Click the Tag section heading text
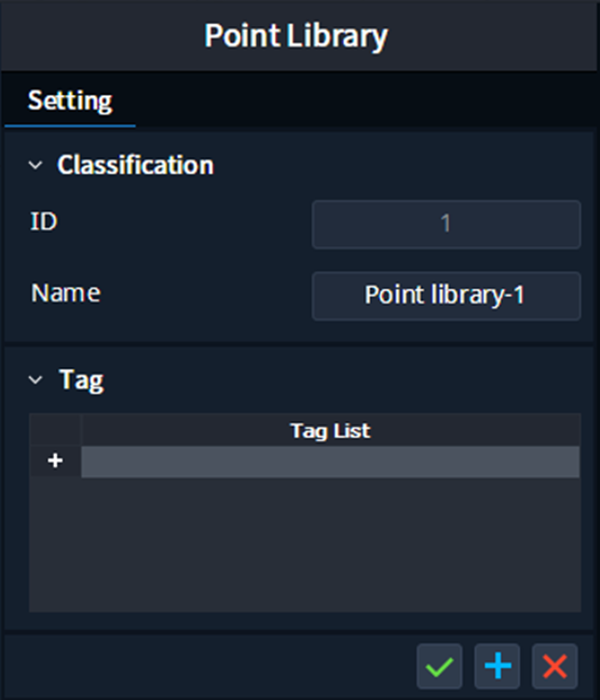This screenshot has height=700, width=600. point(81,380)
